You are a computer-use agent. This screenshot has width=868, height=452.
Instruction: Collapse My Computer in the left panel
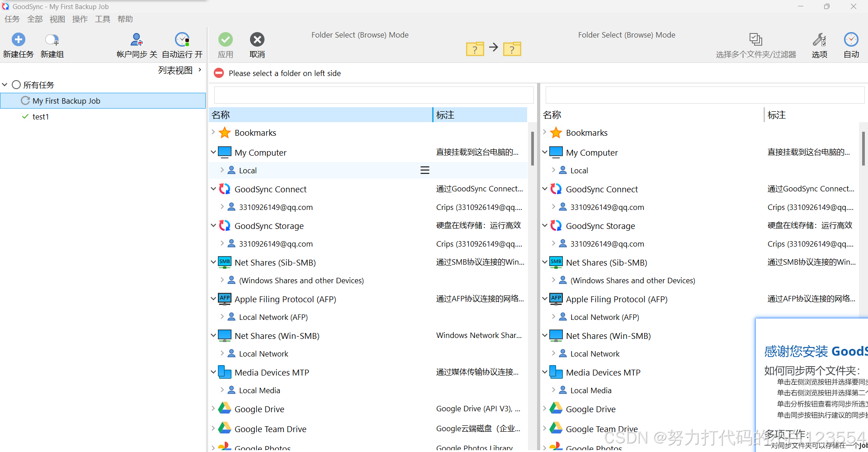pyautogui.click(x=213, y=152)
